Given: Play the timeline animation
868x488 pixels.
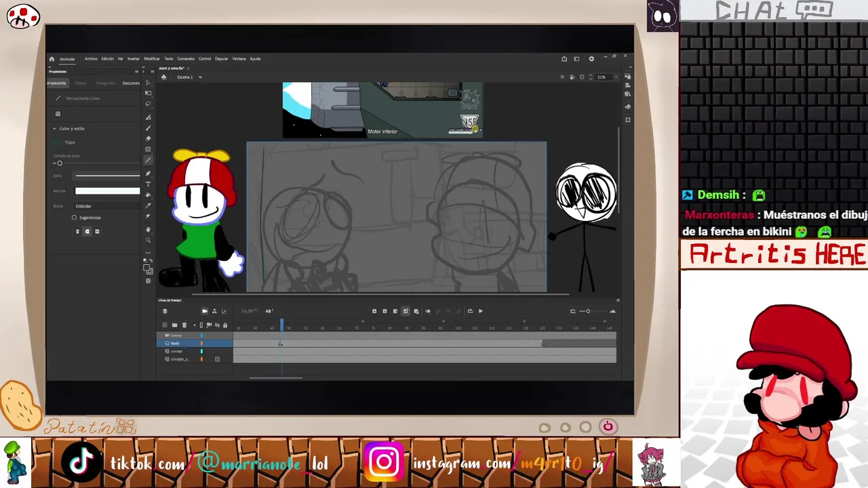Looking at the screenshot, I should tap(481, 311).
